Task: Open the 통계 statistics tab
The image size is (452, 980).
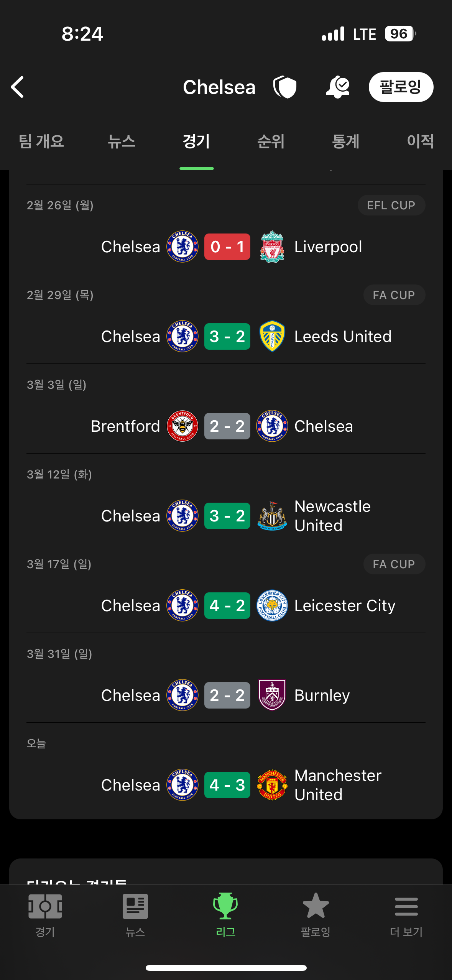Action: pos(345,141)
